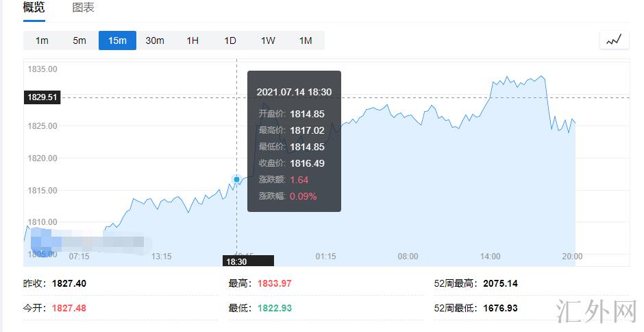Click the 1829.51 price label

(42, 97)
